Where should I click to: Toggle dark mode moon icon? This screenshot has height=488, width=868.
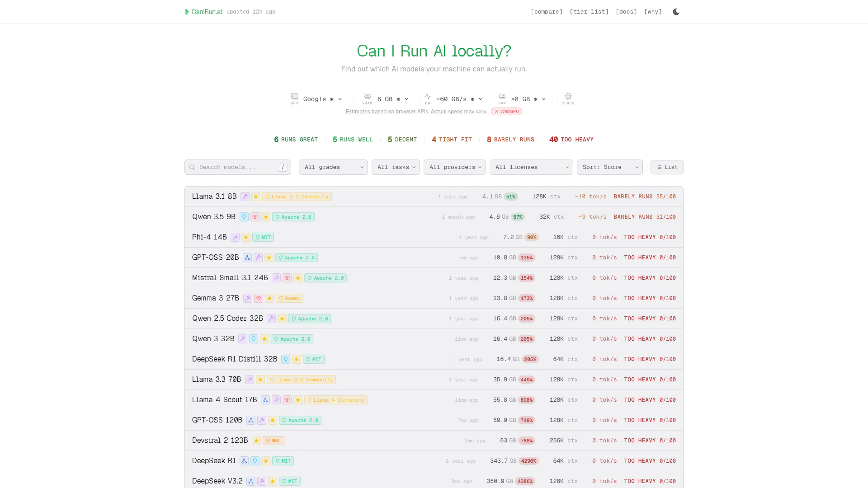pyautogui.click(x=676, y=12)
